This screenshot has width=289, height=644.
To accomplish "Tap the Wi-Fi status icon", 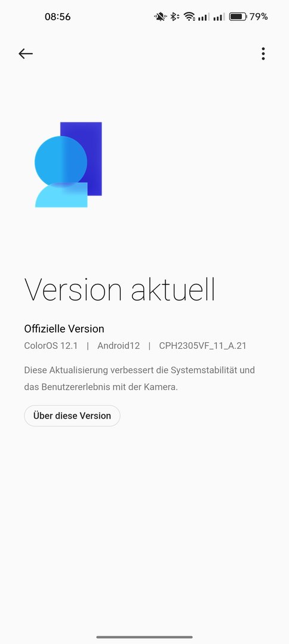I will [189, 17].
